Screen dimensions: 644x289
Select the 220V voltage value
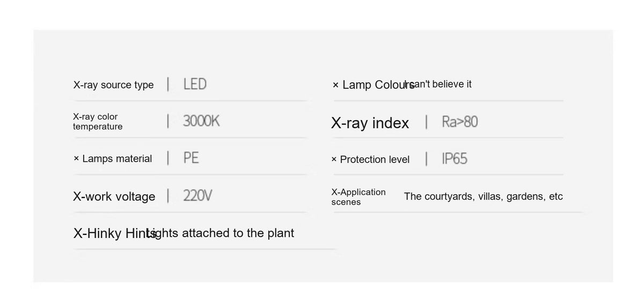(x=197, y=196)
